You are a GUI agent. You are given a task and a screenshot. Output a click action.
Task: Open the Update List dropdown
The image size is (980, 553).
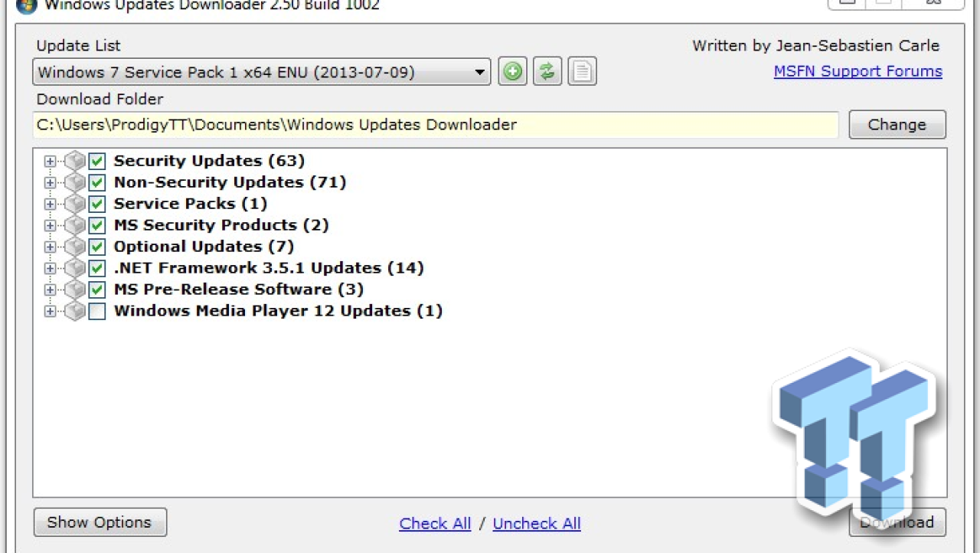pos(262,72)
